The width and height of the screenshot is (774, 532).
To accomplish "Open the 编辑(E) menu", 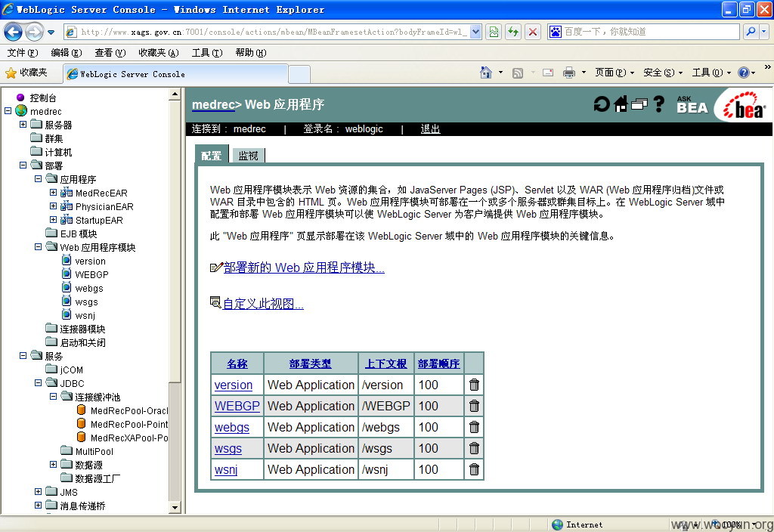I will pos(67,53).
